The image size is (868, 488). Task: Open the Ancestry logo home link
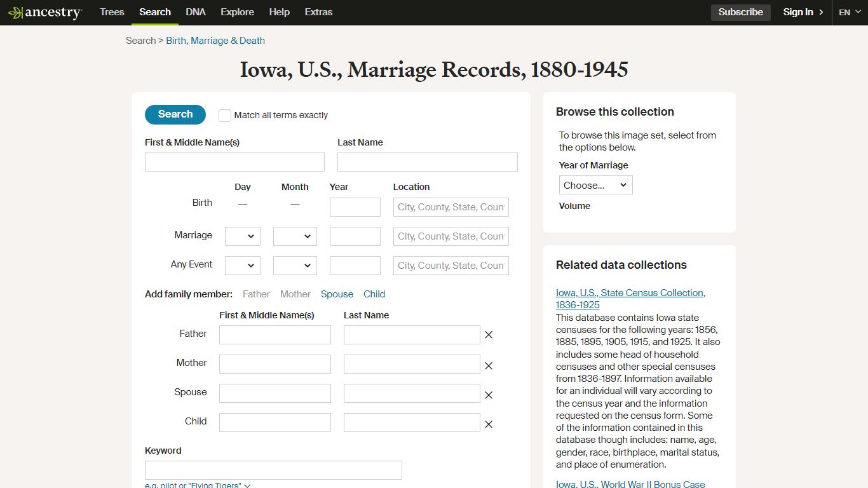pyautogui.click(x=44, y=12)
